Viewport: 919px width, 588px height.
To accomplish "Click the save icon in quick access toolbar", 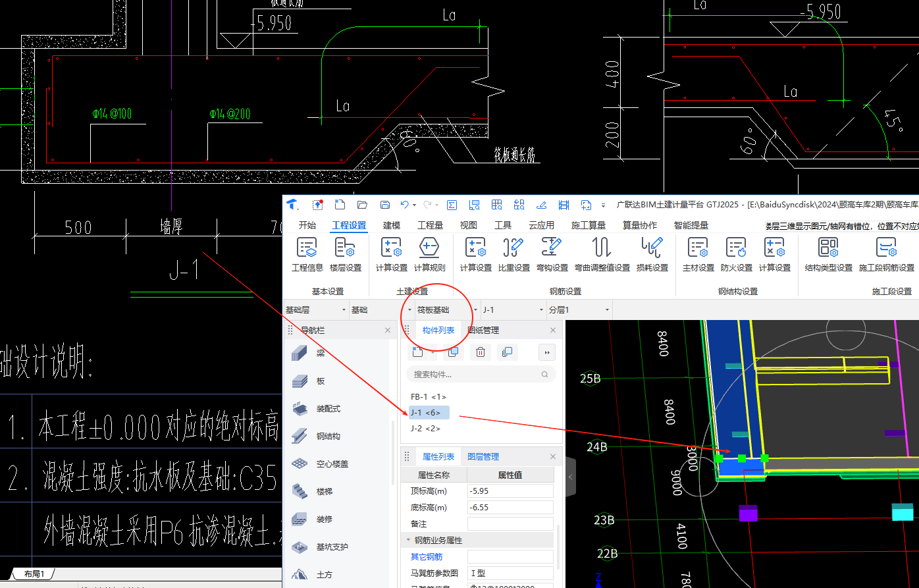I will point(385,205).
